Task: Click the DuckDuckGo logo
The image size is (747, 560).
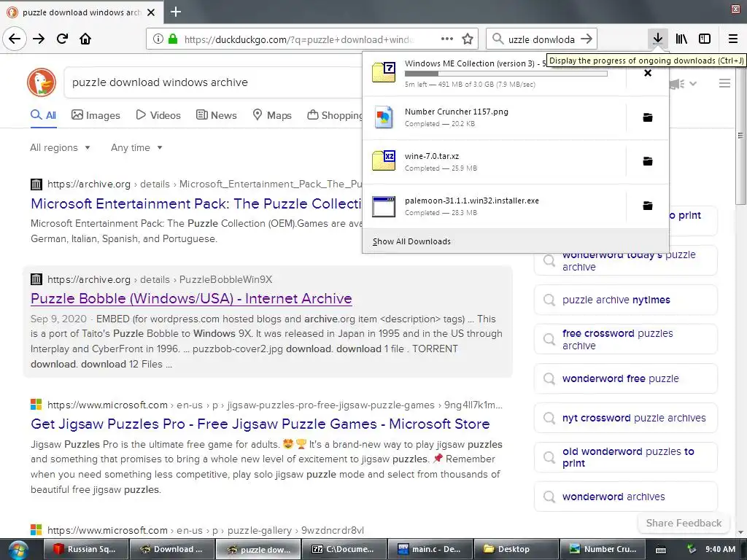Action: click(x=42, y=82)
